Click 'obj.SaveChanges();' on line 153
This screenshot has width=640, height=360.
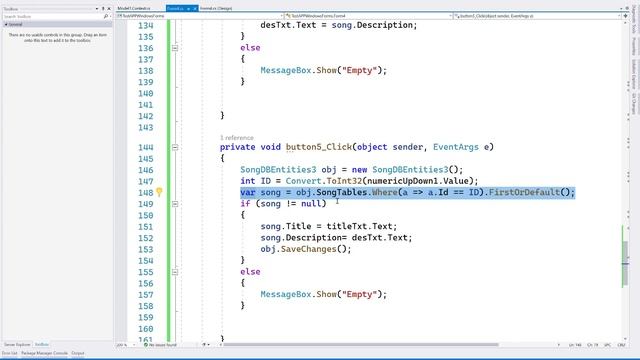[x=306, y=249]
